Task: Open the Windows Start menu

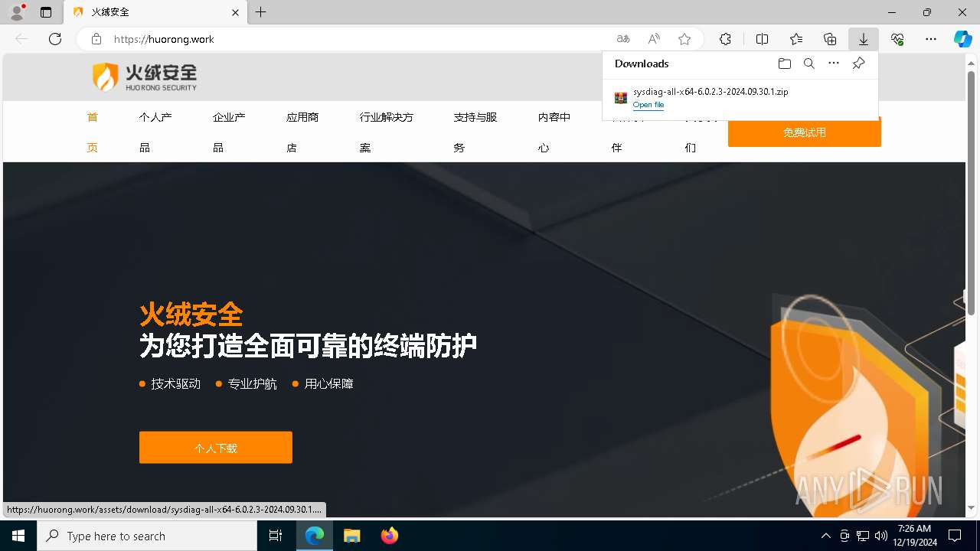Action: 18,536
